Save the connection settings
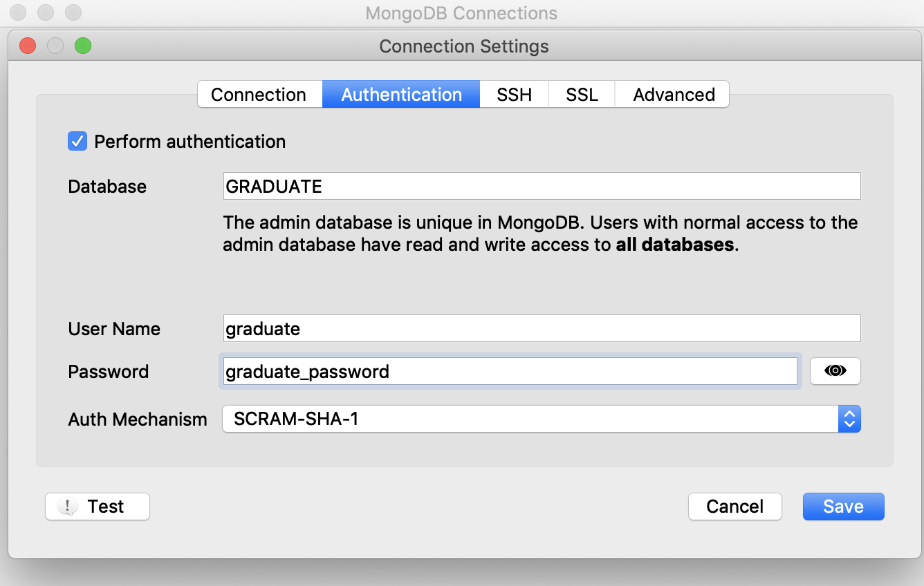Viewport: 924px width, 586px height. (x=843, y=507)
